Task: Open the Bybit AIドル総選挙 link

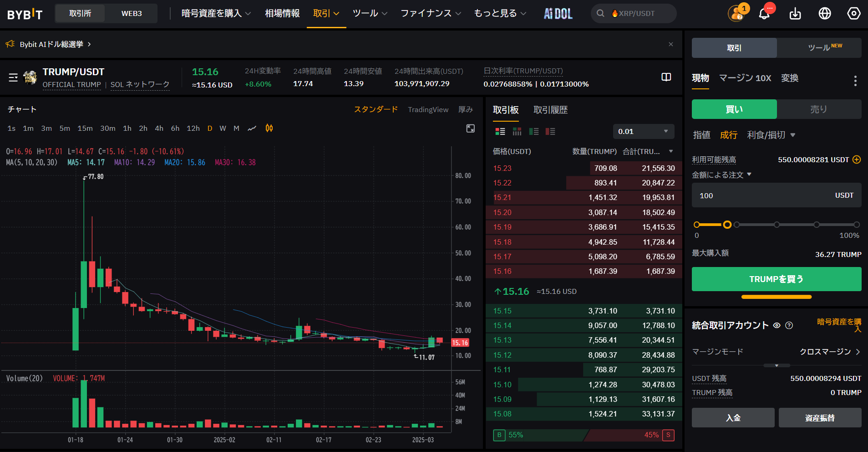Action: click(x=55, y=44)
